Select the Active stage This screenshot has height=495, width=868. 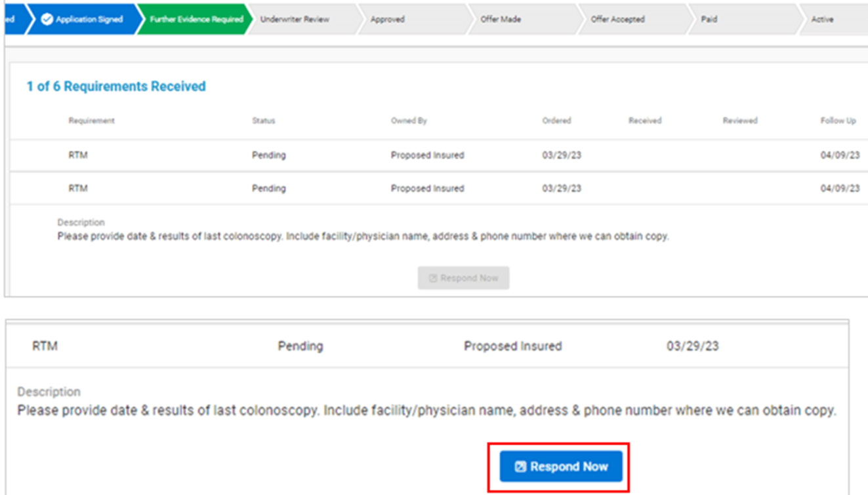[x=822, y=20]
